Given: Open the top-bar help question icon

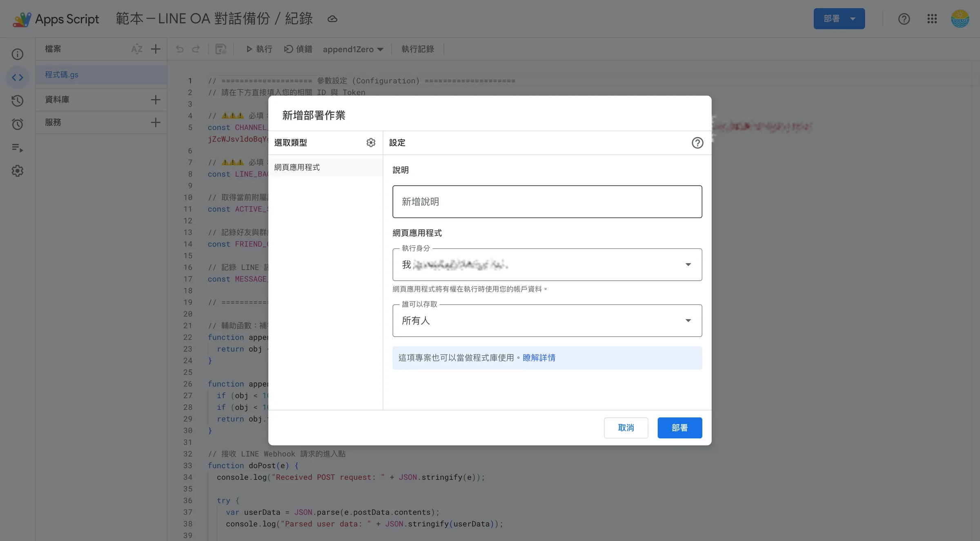Looking at the screenshot, I should coord(904,19).
